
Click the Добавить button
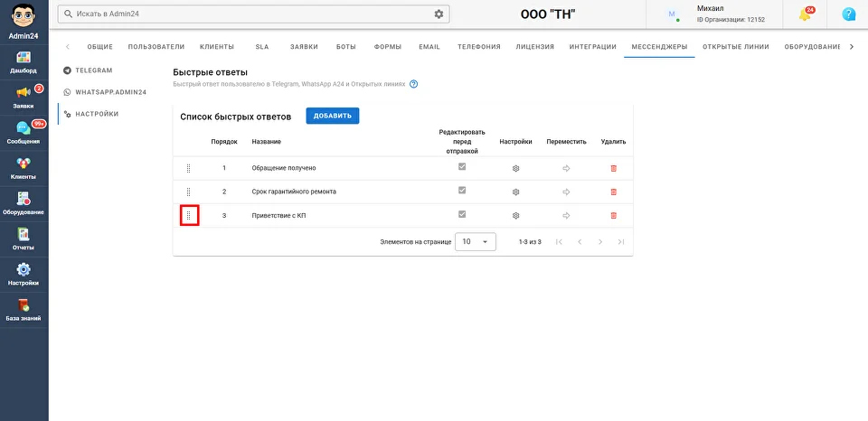(x=332, y=116)
